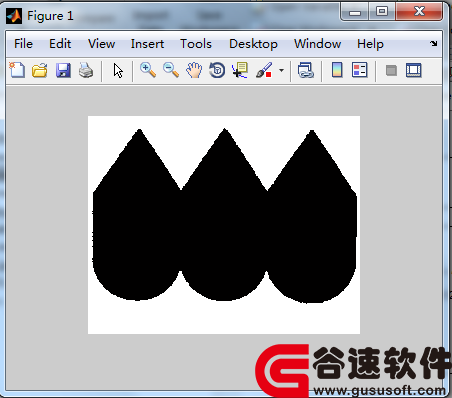Select the Brush/Select Data tool

[x=264, y=70]
